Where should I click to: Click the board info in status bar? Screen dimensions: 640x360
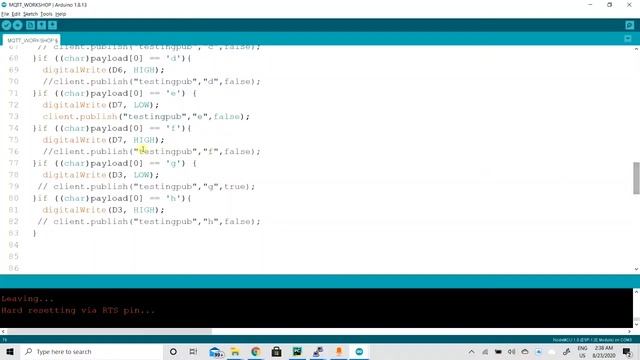point(592,340)
